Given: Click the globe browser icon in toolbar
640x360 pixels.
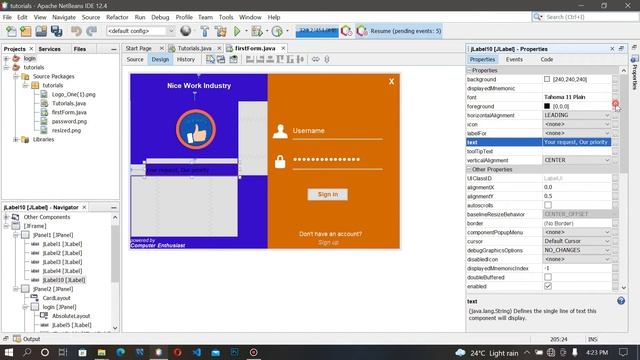Looking at the screenshot, I should coord(186,31).
